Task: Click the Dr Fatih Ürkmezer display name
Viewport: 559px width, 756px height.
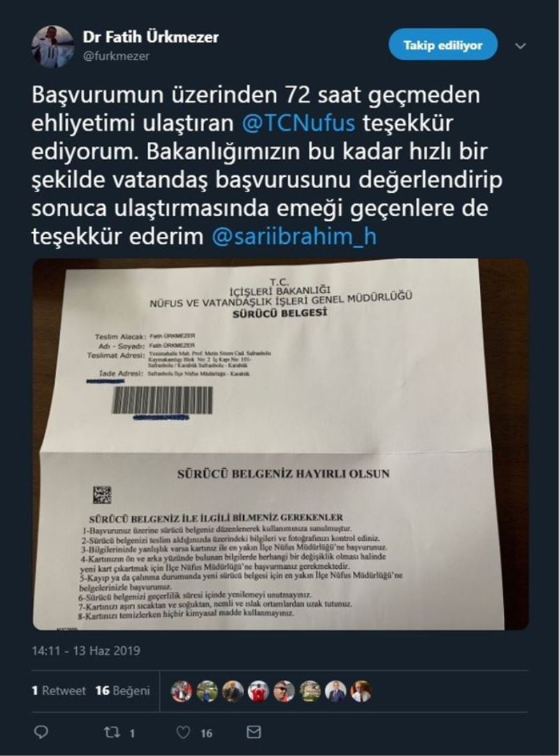Action: 150,36
